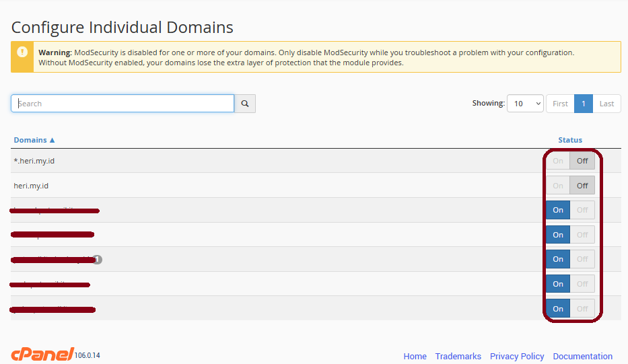Click the cPanel logo in footer
Screen dimensions: 628x364
tap(42, 355)
